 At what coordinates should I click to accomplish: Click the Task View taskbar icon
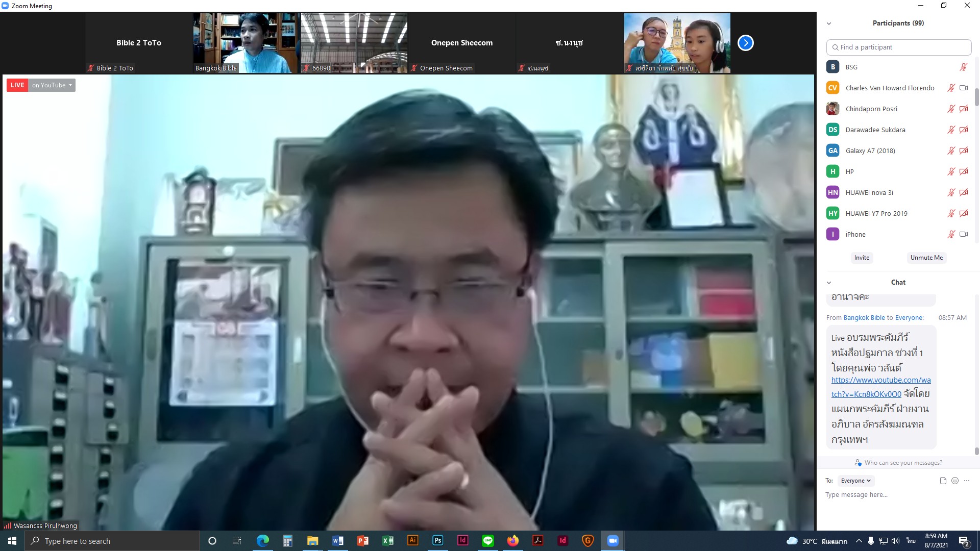[x=236, y=541]
